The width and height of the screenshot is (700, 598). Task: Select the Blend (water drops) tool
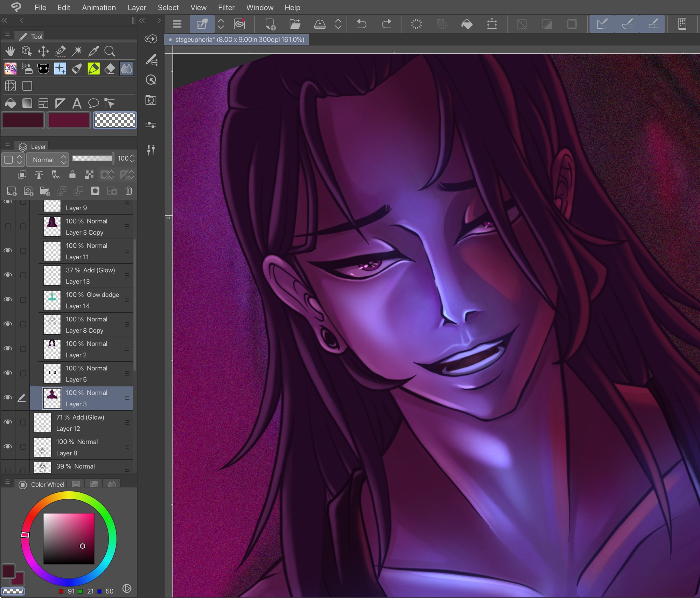click(127, 69)
